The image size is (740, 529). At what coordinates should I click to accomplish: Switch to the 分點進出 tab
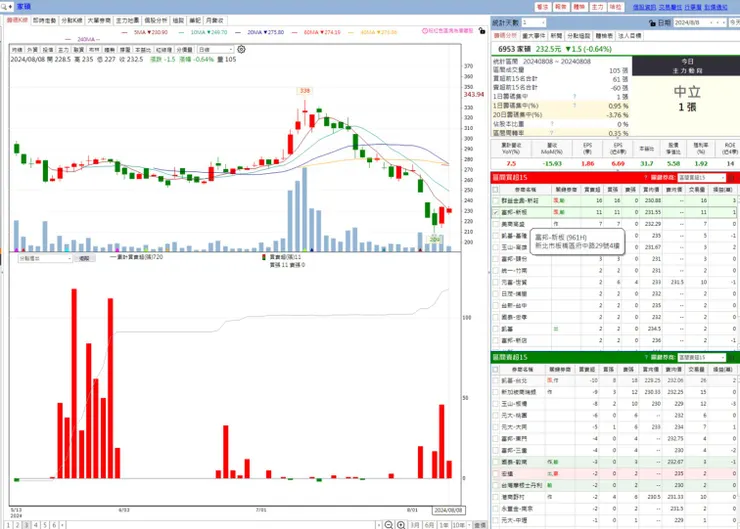click(x=579, y=36)
